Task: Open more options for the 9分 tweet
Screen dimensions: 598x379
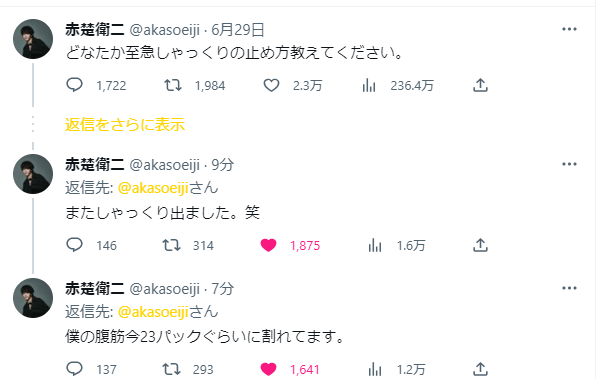Action: 569,164
